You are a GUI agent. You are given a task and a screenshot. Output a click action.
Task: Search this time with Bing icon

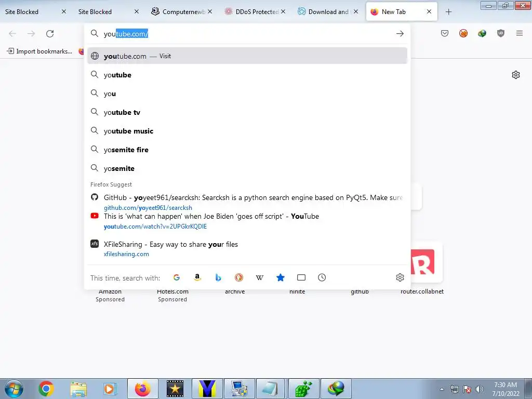(218, 277)
